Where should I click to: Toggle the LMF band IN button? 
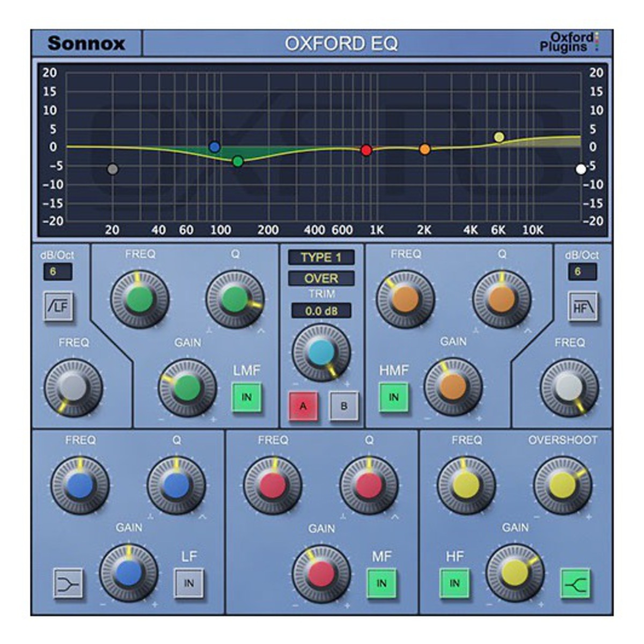[247, 397]
